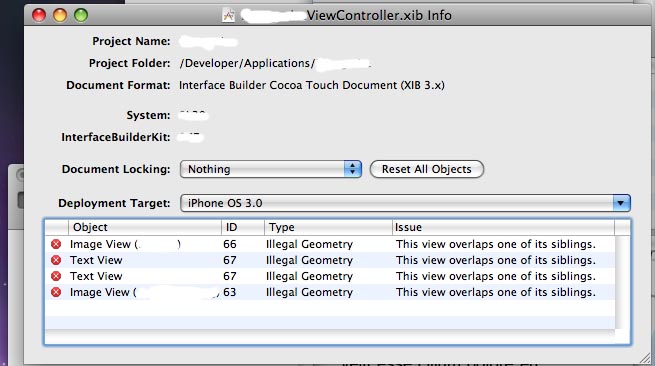Image resolution: width=655 pixels, height=366 pixels.
Task: Click error icon on first Text View row
Action: click(x=56, y=260)
